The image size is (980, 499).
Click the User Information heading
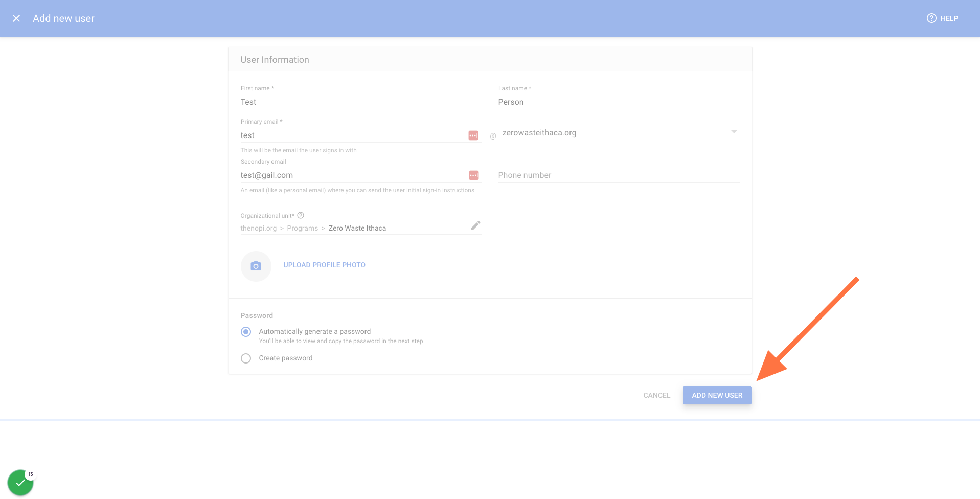(x=275, y=60)
